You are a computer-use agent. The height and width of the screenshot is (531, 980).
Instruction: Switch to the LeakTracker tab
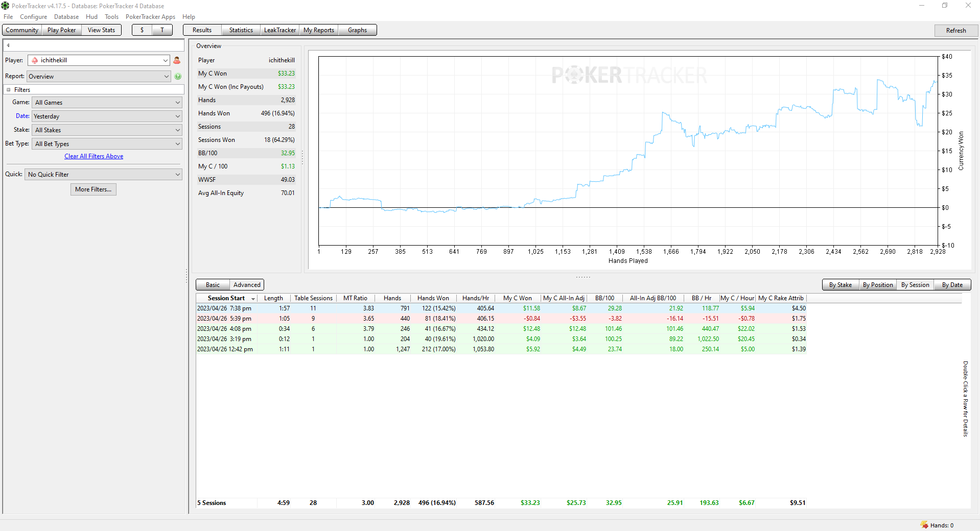pos(279,30)
